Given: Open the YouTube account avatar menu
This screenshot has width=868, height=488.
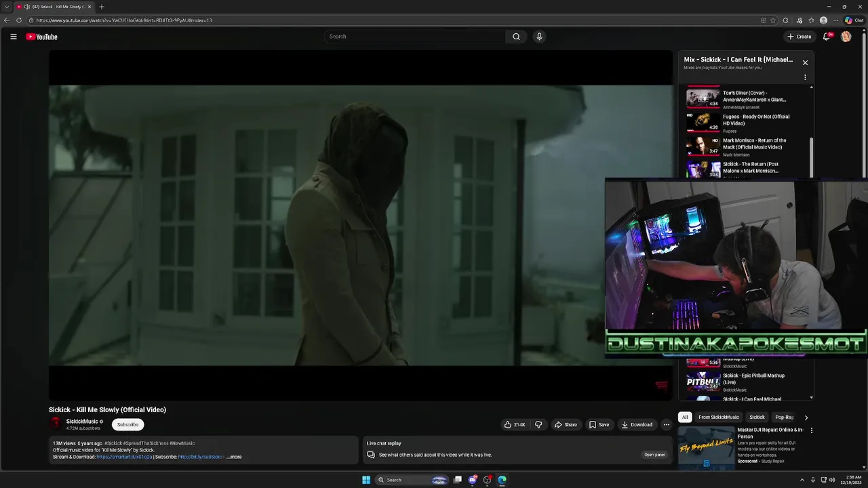Looking at the screenshot, I should (x=846, y=37).
